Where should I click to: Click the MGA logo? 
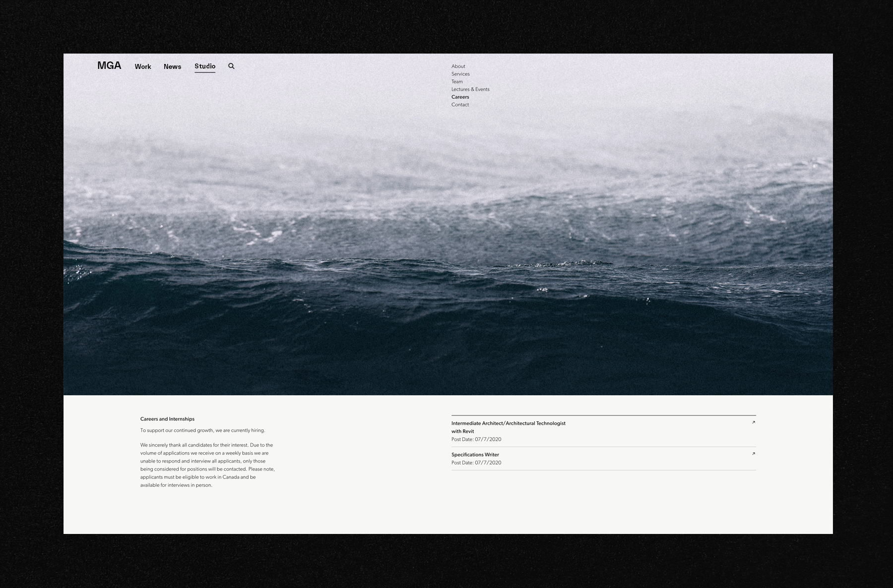[109, 65]
